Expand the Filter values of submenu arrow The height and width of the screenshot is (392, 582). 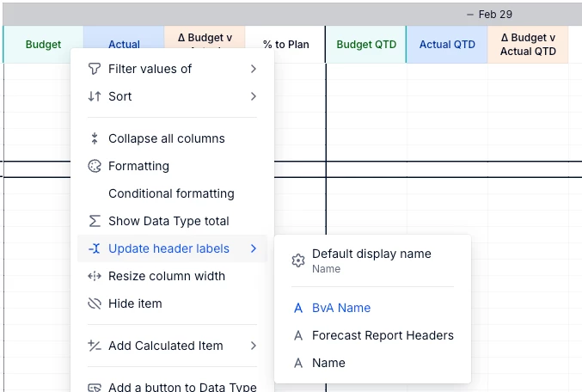tap(254, 69)
